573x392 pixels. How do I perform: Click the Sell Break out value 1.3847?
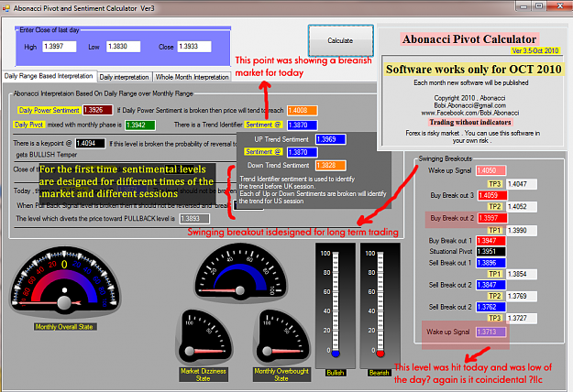coord(490,285)
